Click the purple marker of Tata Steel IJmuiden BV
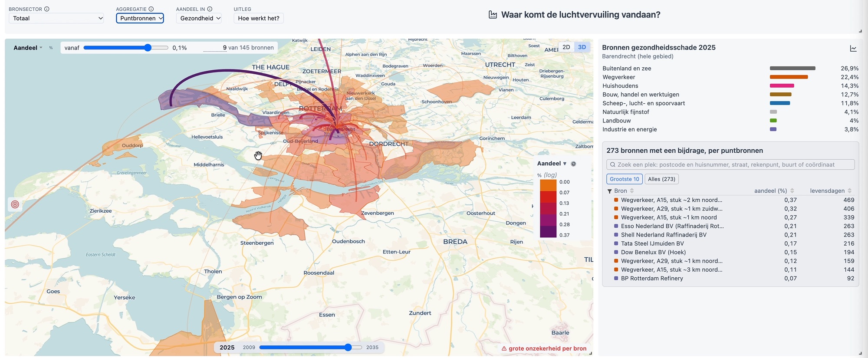This screenshot has width=868, height=358. tap(616, 243)
